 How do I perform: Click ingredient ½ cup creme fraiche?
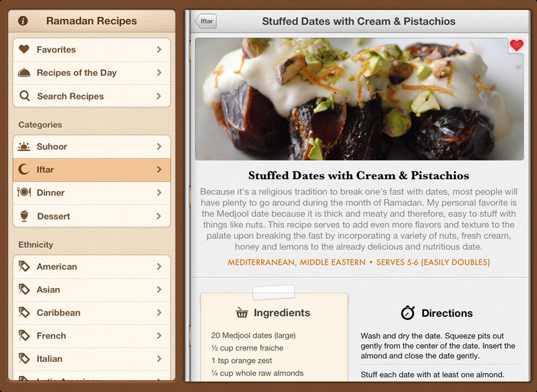click(247, 348)
